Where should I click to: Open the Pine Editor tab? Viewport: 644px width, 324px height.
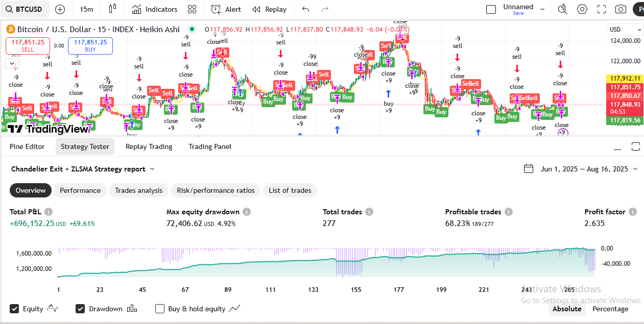pyautogui.click(x=27, y=146)
